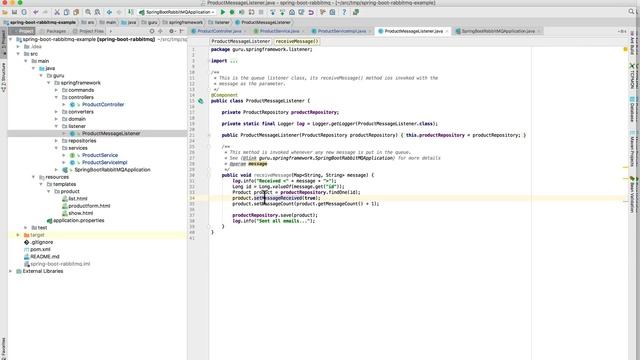Expand the converters package
Image resolution: width=640 pixels, height=360 pixels.
(x=56, y=111)
